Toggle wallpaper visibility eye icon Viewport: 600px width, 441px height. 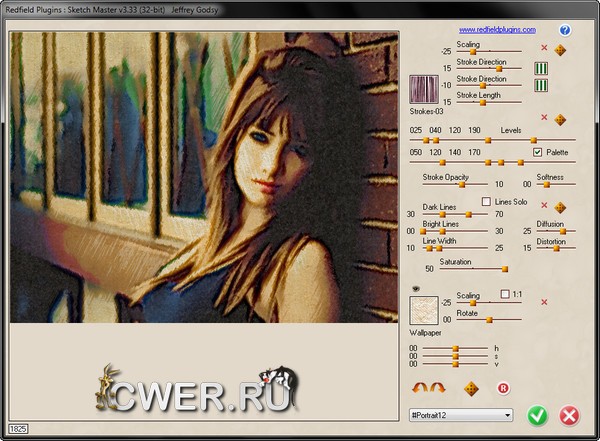[416, 288]
